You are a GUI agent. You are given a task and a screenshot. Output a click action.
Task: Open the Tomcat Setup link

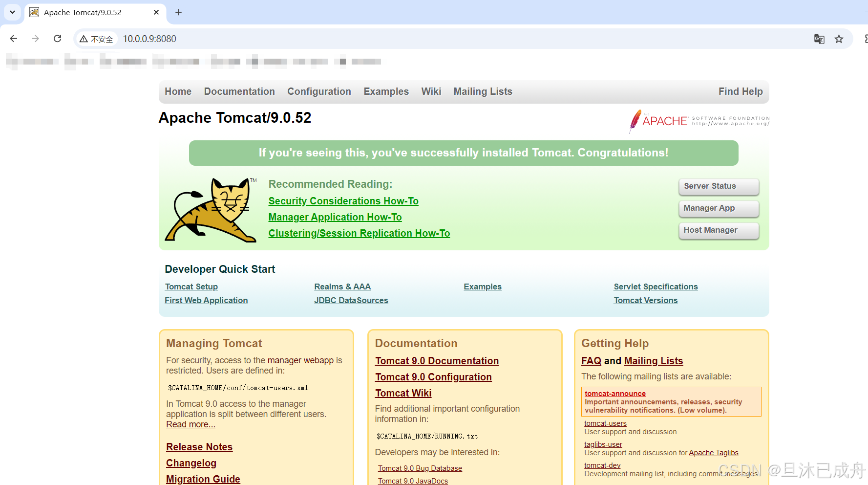pos(191,287)
